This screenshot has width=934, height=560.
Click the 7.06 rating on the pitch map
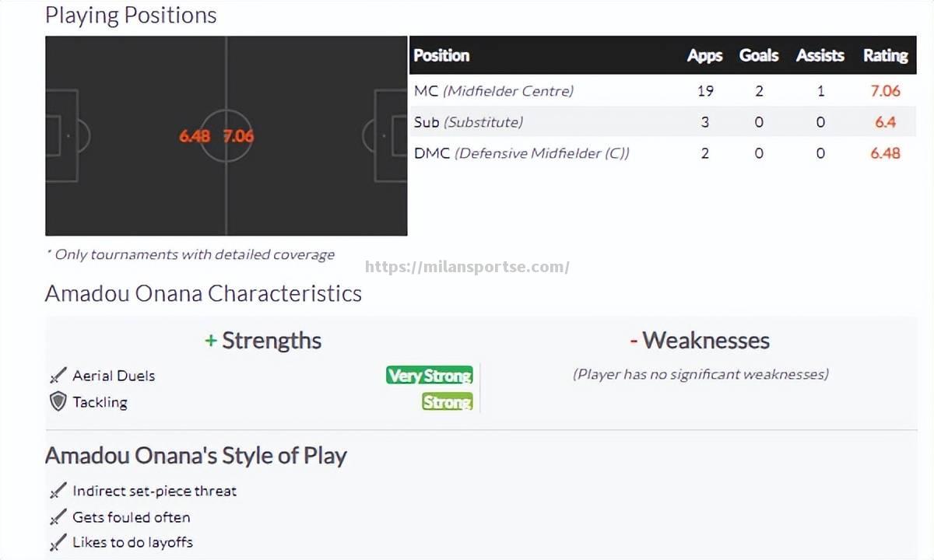coord(238,135)
